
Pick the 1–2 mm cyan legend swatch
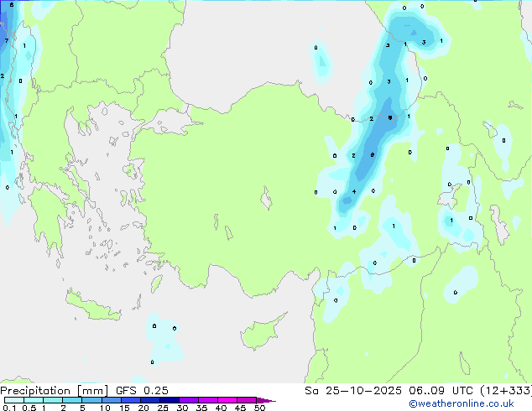(53, 400)
